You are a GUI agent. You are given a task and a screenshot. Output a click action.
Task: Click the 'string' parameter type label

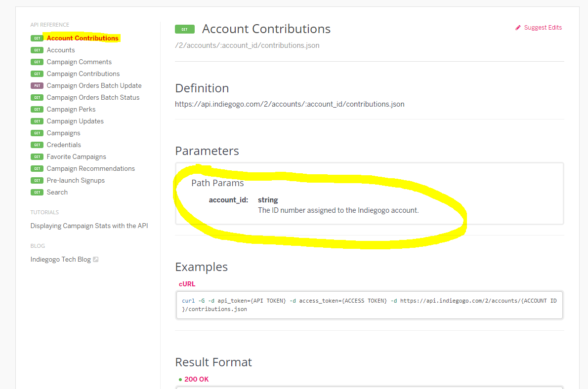(268, 200)
